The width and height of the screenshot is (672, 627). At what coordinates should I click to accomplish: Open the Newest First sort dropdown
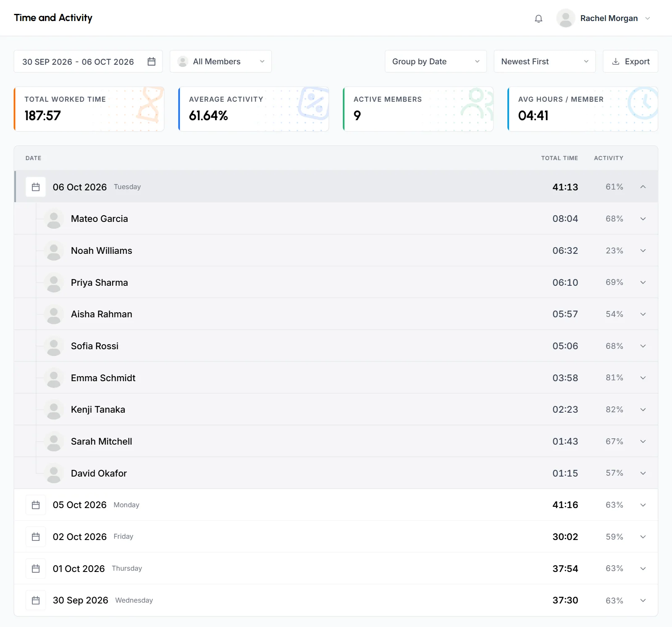tap(545, 61)
